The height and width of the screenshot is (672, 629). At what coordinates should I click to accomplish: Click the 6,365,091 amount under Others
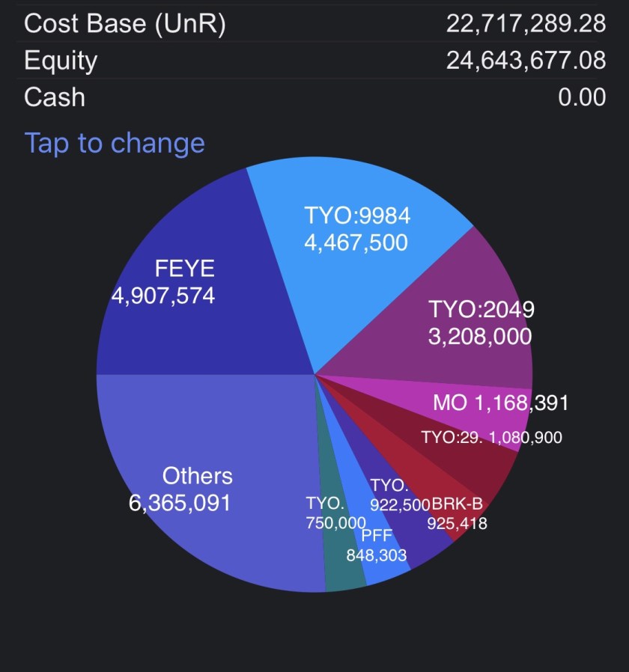pyautogui.click(x=180, y=503)
